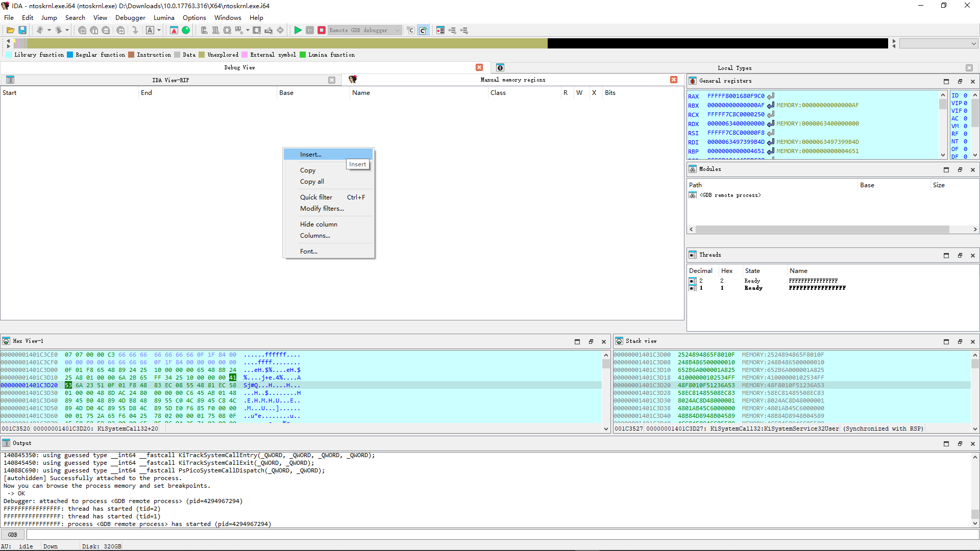Screen dimensions: 980x551
Task: Choose Copy all in the context menu
Action: [x=312, y=181]
